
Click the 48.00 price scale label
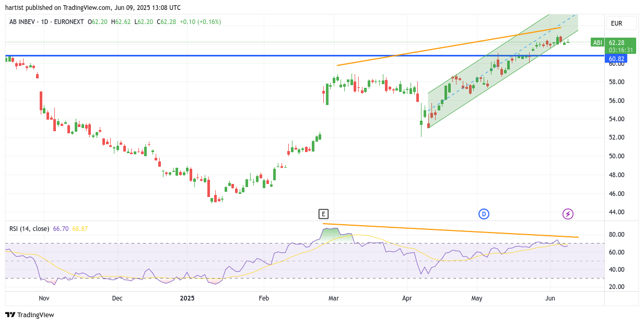pyautogui.click(x=616, y=175)
